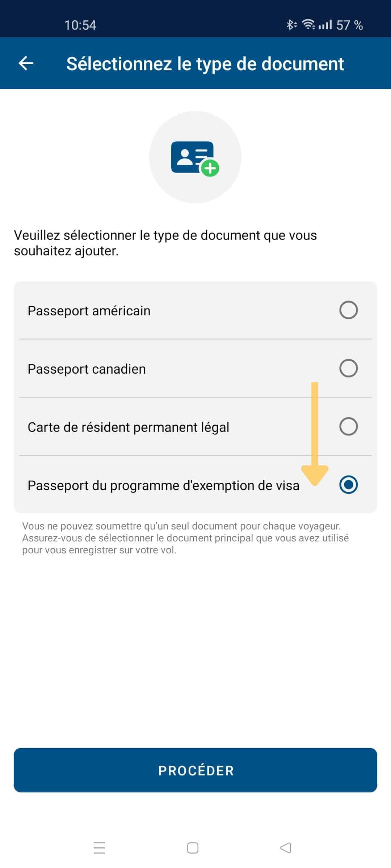Tap the Passeport américain row label

(x=89, y=311)
